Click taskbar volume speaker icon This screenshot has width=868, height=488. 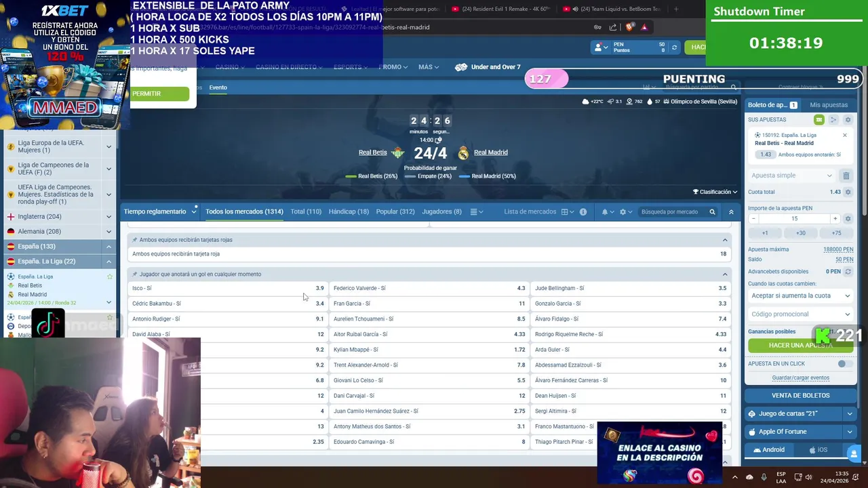[x=808, y=477]
